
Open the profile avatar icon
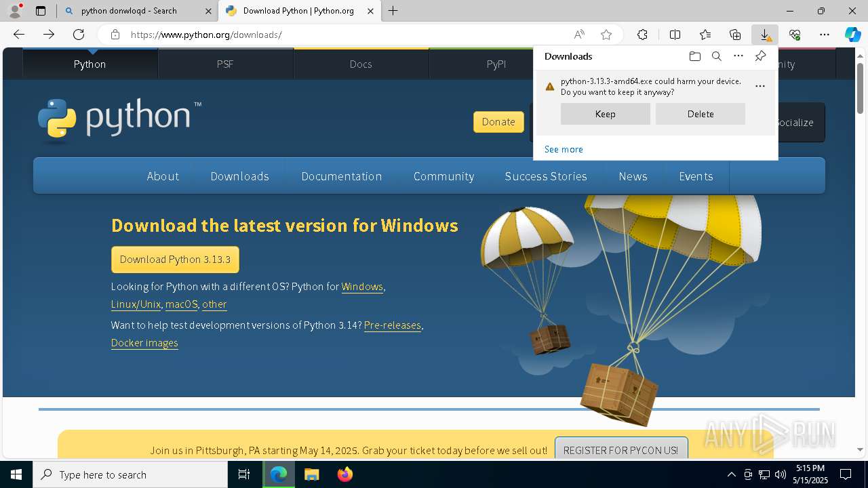point(14,11)
